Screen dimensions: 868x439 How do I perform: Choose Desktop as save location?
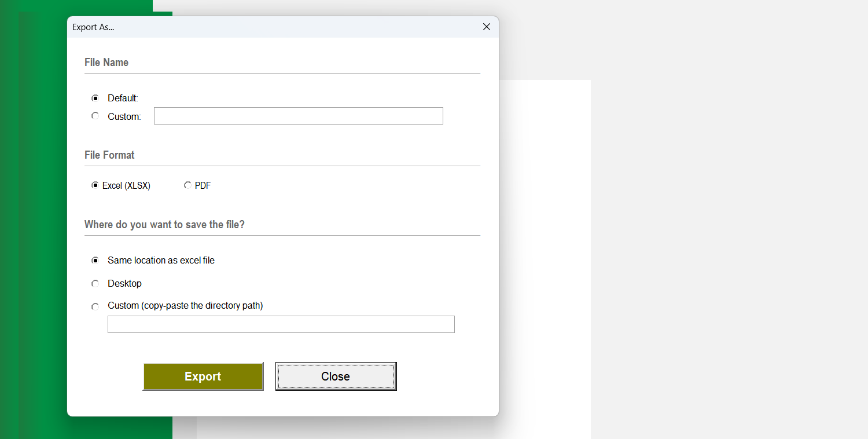point(95,284)
